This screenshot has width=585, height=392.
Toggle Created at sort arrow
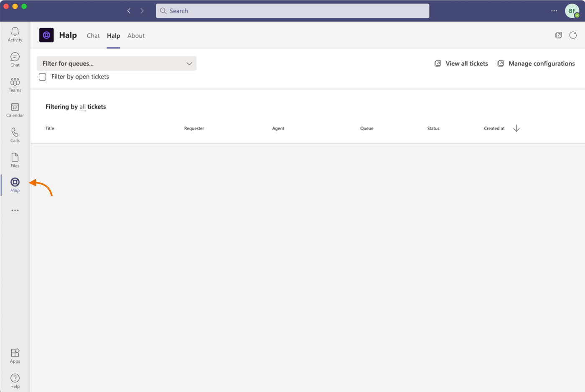pos(516,128)
